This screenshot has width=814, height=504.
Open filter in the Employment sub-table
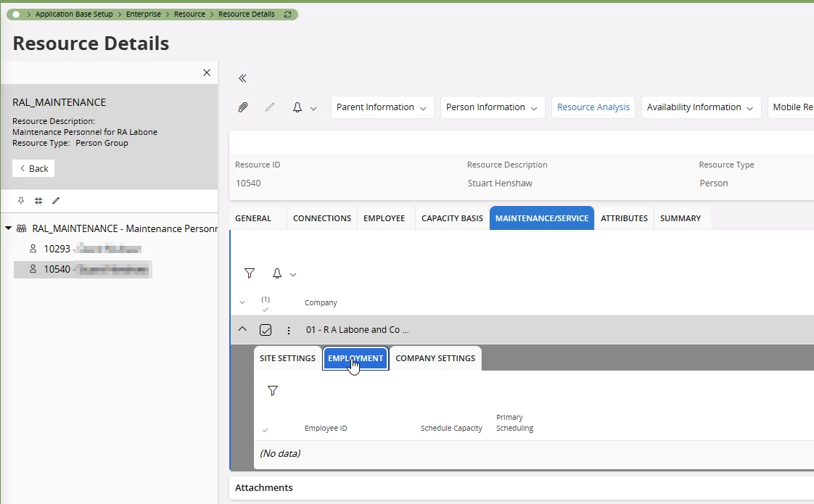(x=273, y=391)
